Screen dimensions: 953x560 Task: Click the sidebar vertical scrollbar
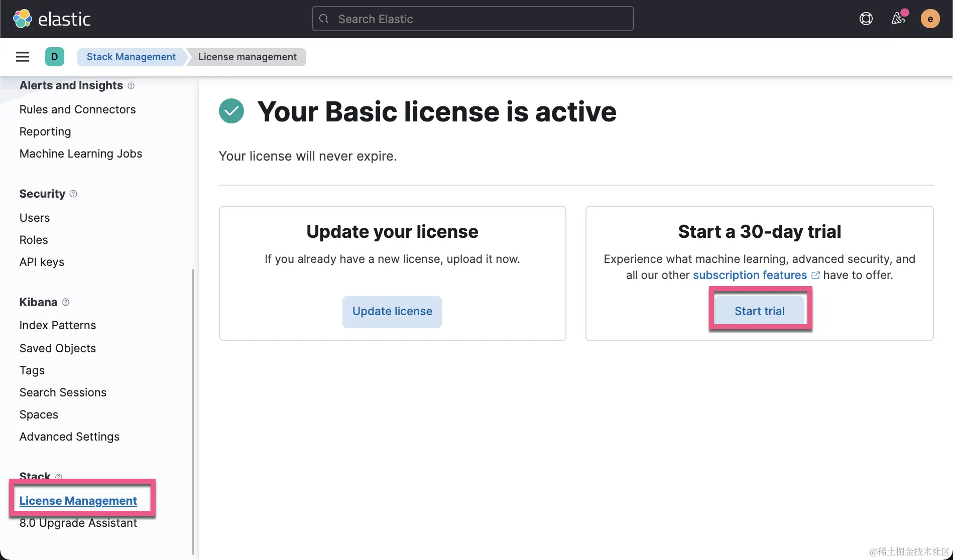click(x=193, y=411)
